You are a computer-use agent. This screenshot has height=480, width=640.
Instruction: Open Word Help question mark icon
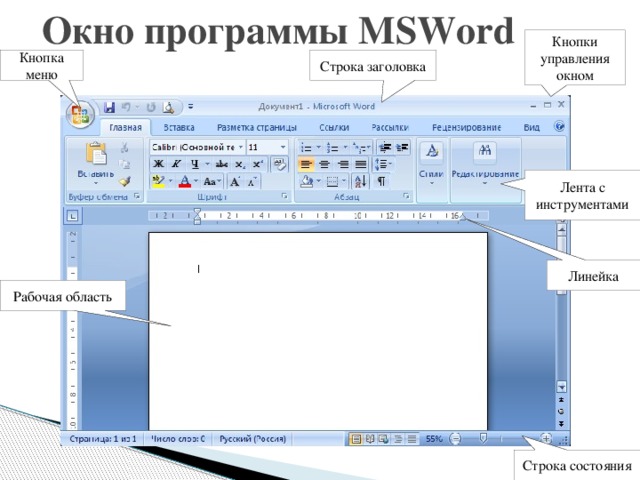559,126
